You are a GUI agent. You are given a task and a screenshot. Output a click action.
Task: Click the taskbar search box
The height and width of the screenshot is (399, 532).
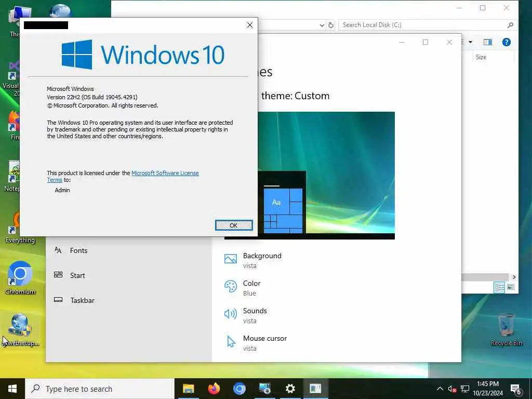click(100, 389)
